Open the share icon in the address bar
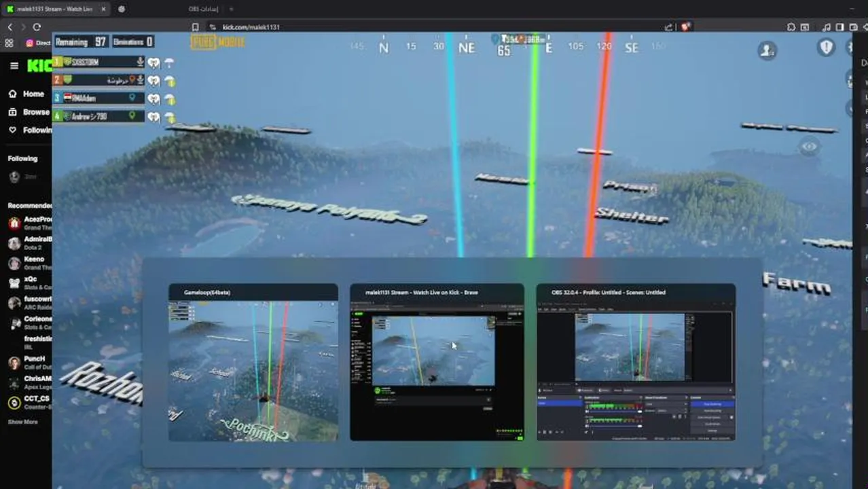 (669, 27)
